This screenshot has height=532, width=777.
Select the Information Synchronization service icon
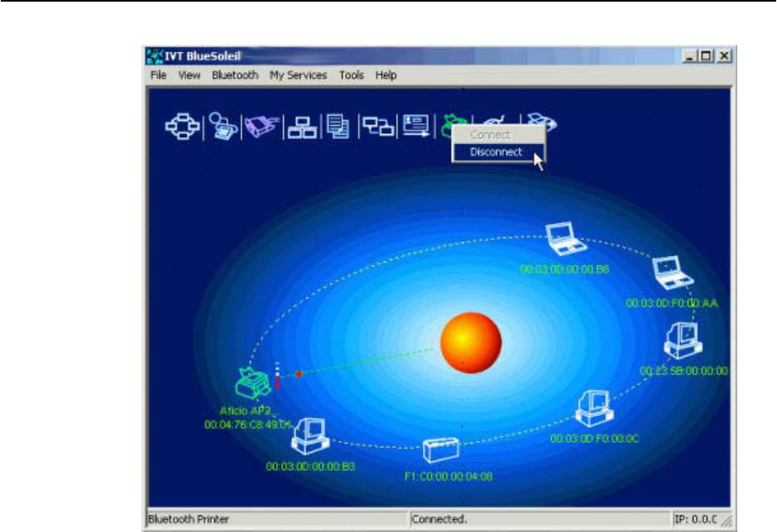click(378, 127)
